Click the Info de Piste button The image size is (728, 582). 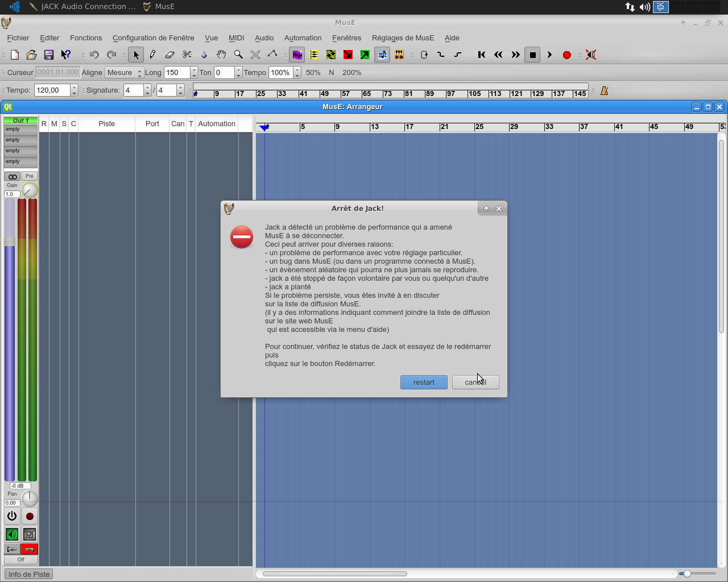click(x=28, y=574)
